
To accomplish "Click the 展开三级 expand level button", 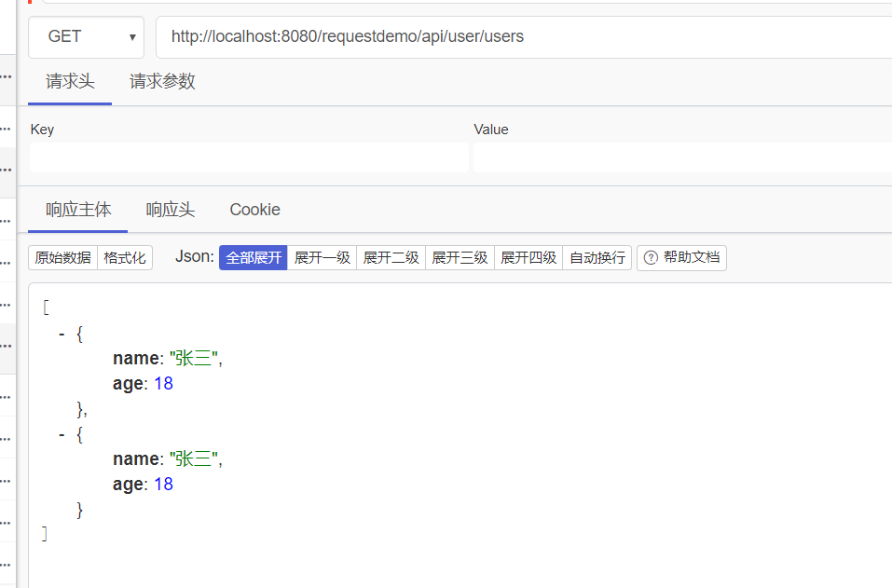I will tap(460, 257).
